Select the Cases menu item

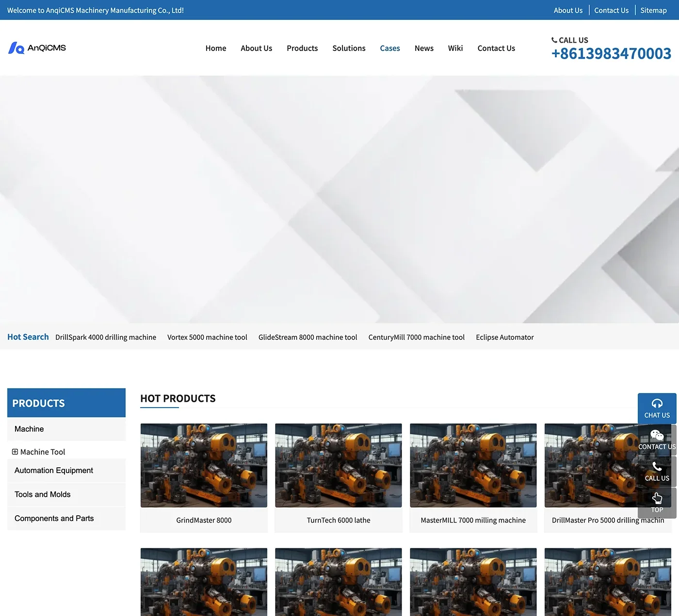tap(390, 48)
